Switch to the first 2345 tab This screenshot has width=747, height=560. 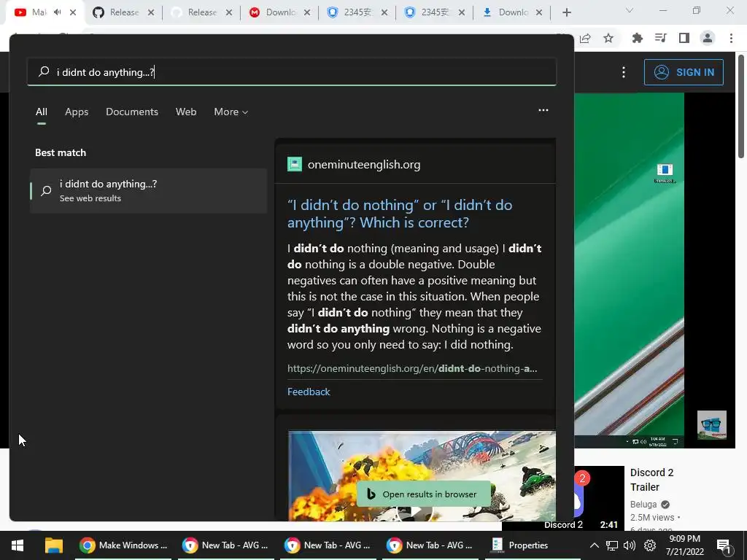point(357,12)
